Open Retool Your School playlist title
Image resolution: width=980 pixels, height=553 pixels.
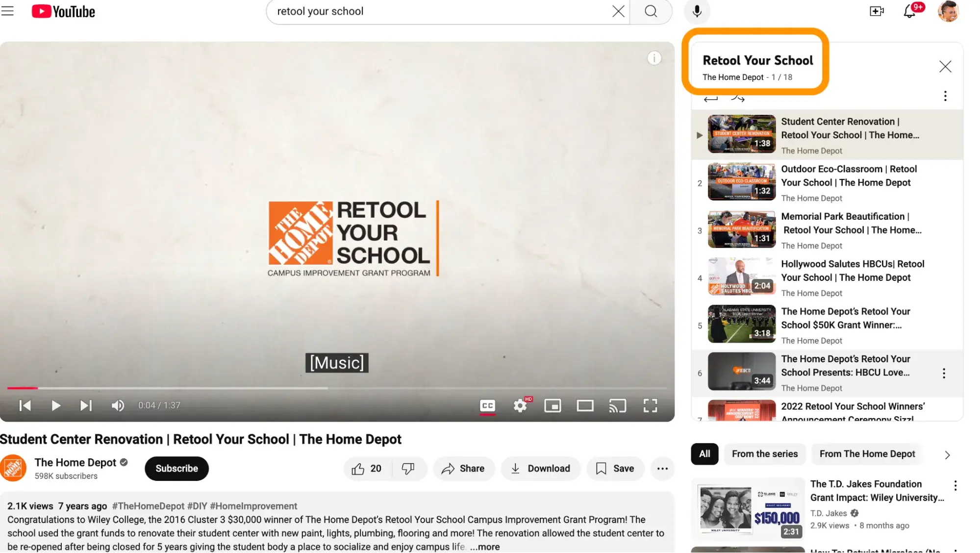757,60
